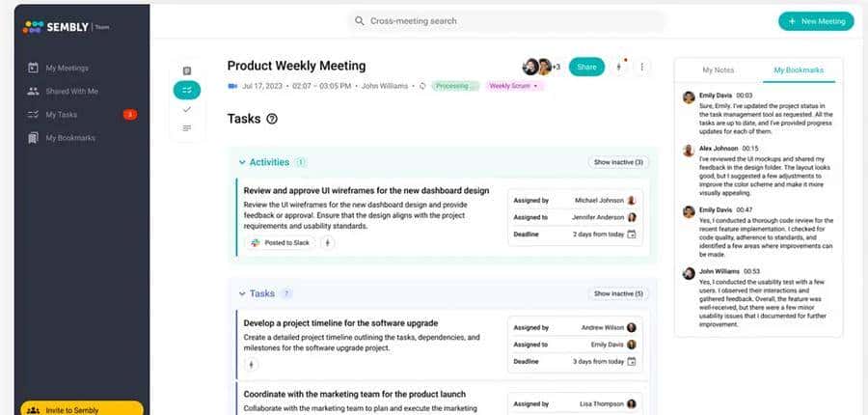This screenshot has height=415, width=868.
Task: Open the three-dot more options menu
Action: coord(642,67)
